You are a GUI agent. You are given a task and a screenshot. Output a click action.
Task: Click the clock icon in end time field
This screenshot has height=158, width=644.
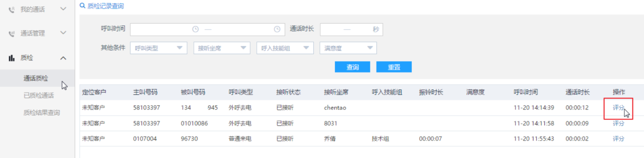click(x=277, y=30)
